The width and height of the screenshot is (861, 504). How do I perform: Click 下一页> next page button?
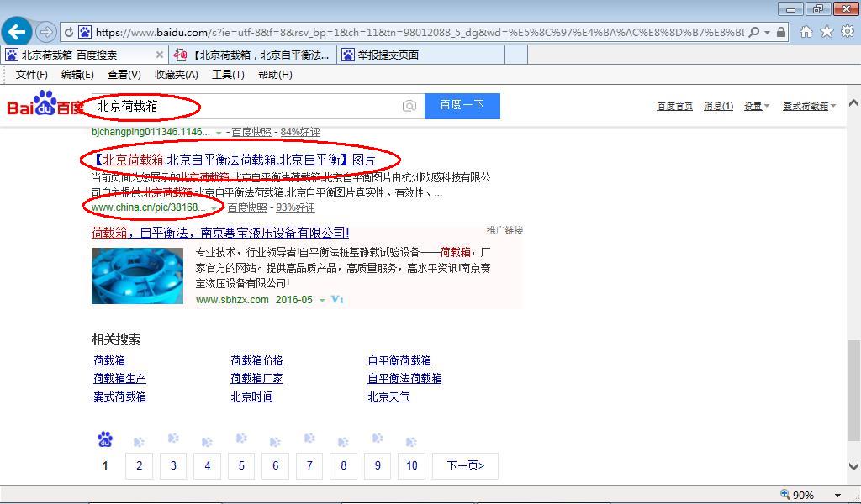[465, 465]
